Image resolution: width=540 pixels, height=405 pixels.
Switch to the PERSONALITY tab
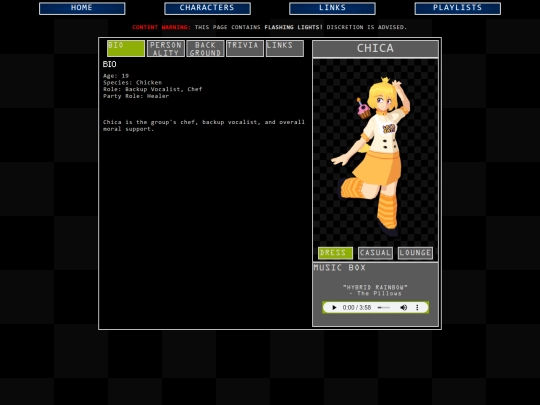pos(166,48)
